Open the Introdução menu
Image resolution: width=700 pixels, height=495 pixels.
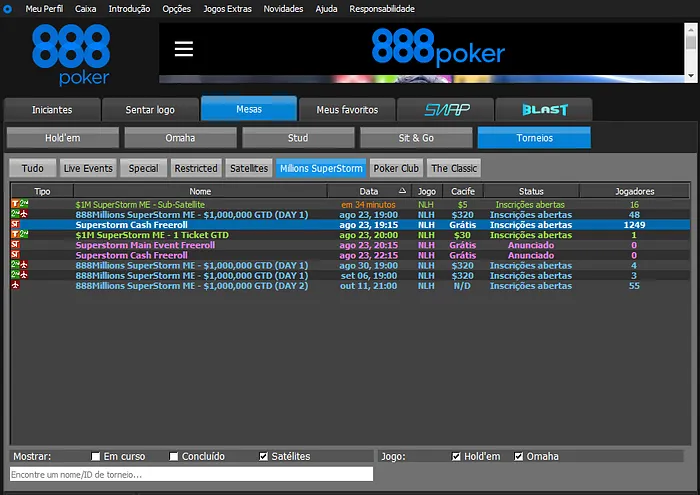[x=129, y=8]
